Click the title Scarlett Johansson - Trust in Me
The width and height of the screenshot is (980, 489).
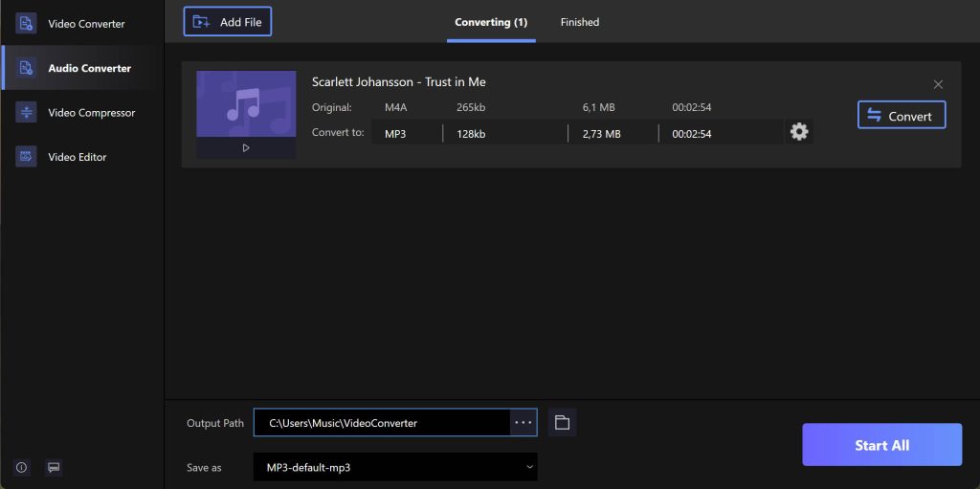[399, 82]
